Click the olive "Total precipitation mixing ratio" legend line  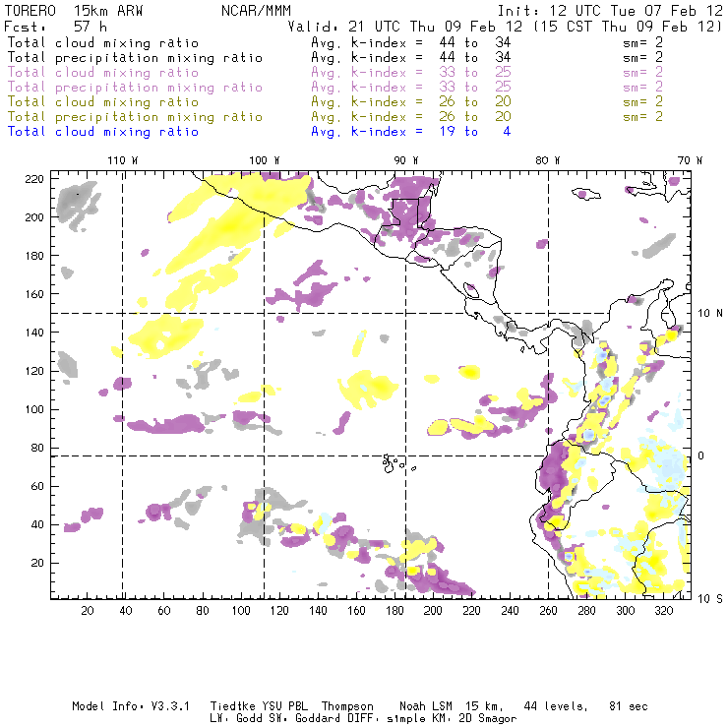pos(135,117)
